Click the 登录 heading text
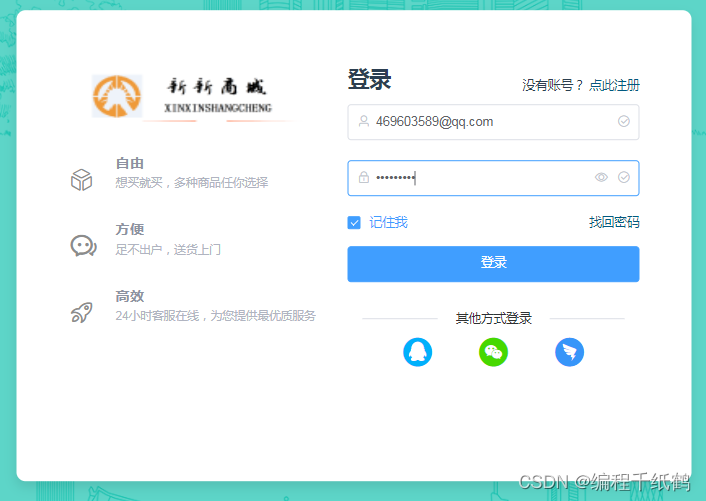Image resolution: width=706 pixels, height=501 pixels. (x=369, y=80)
